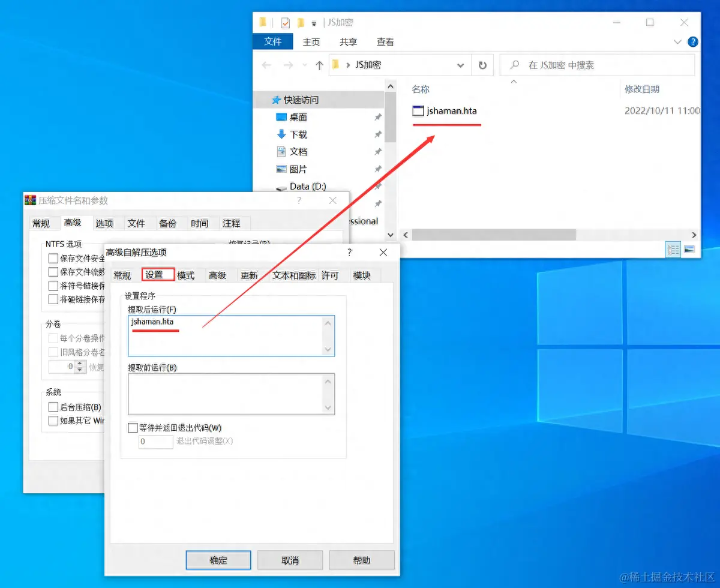Click left arrow of Explorer horizontal scrollbar
The image size is (720, 588).
406,235
